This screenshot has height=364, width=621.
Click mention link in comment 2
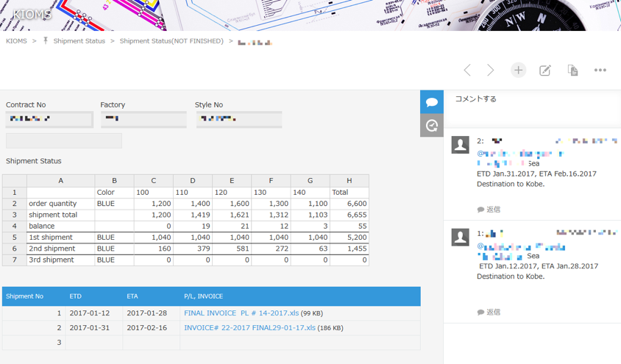click(x=520, y=154)
